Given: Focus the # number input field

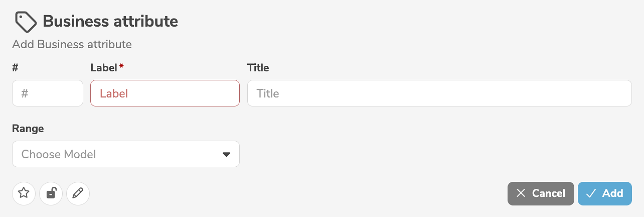Looking at the screenshot, I should [x=48, y=93].
